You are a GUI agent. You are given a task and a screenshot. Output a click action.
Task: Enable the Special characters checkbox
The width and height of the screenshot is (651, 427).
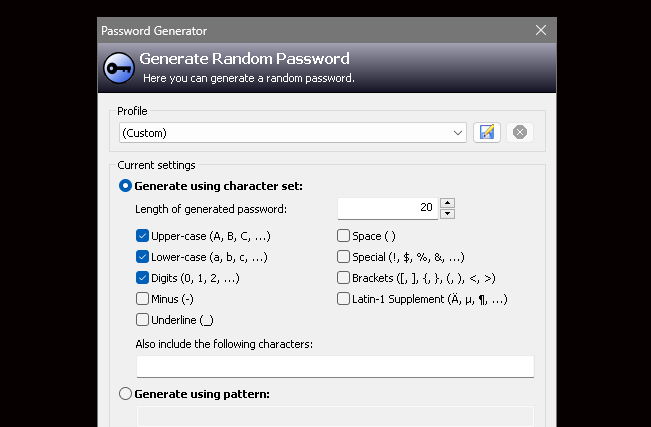pyautogui.click(x=343, y=257)
